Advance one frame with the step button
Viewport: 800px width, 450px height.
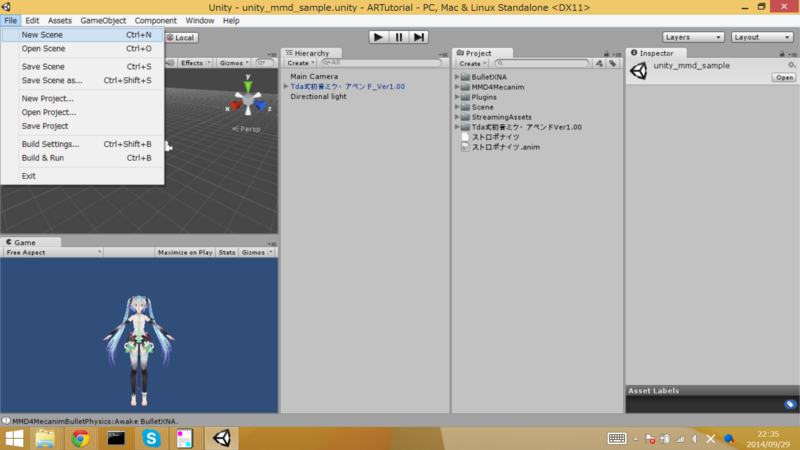(x=418, y=37)
